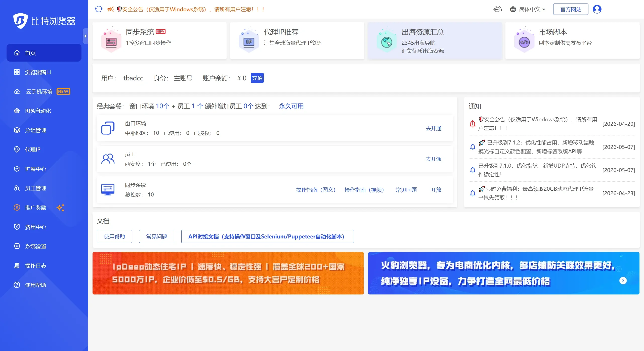
Task: Open the user avatar profile icon
Action: [x=597, y=9]
